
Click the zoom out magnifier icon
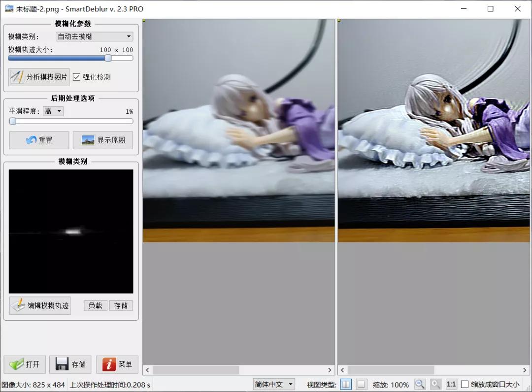[420, 385]
